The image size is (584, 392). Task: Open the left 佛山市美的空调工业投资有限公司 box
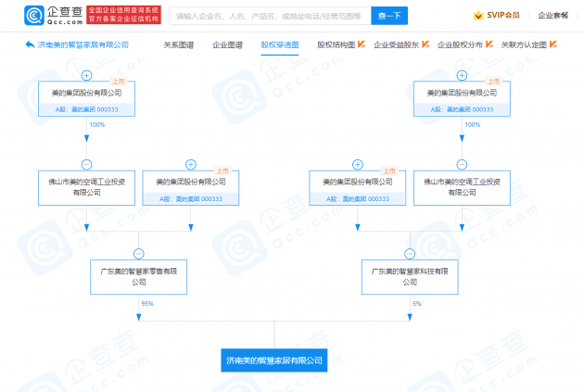pos(86,187)
